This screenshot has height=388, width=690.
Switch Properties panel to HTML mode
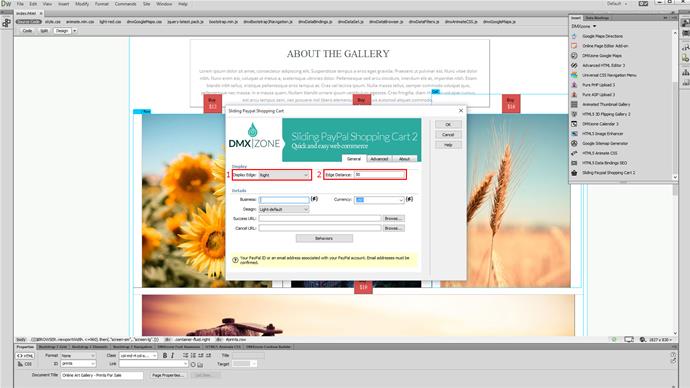tap(25, 355)
